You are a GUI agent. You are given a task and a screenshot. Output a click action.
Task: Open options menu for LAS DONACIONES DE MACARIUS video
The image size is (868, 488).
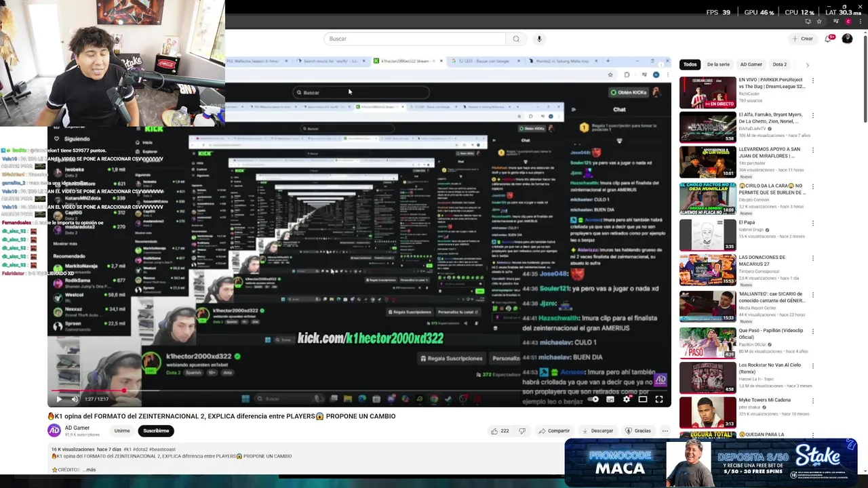click(x=812, y=259)
